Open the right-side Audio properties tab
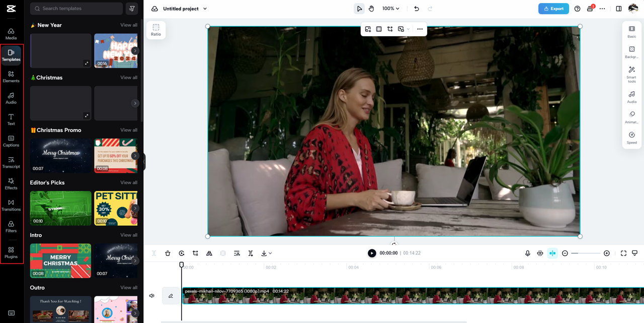Viewport: 644px width, 323px height. 632,97
